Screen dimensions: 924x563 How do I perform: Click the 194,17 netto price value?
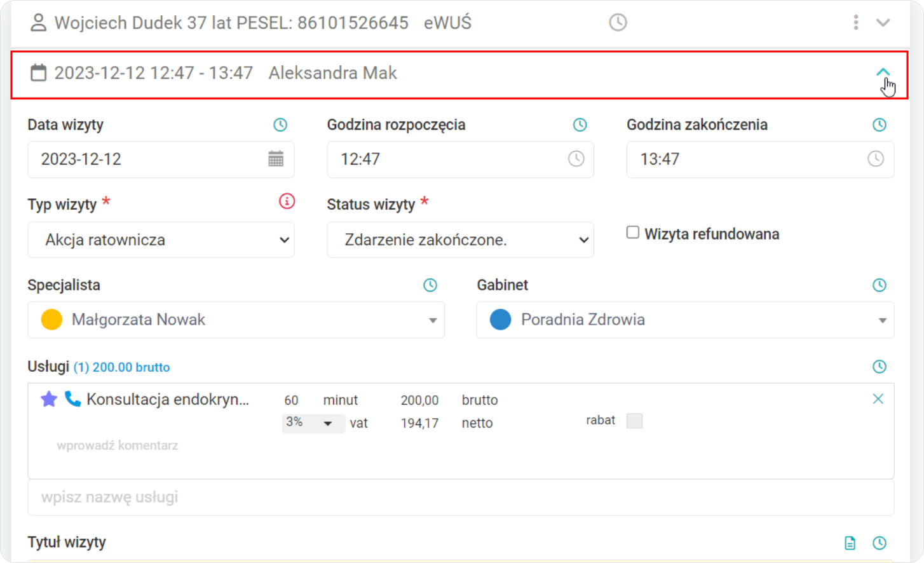pyautogui.click(x=419, y=423)
